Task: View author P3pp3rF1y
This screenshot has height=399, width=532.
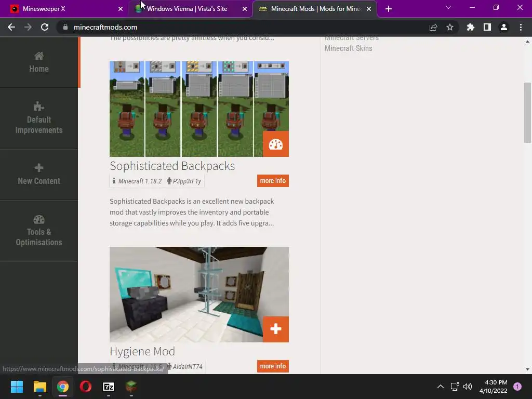Action: pyautogui.click(x=184, y=181)
